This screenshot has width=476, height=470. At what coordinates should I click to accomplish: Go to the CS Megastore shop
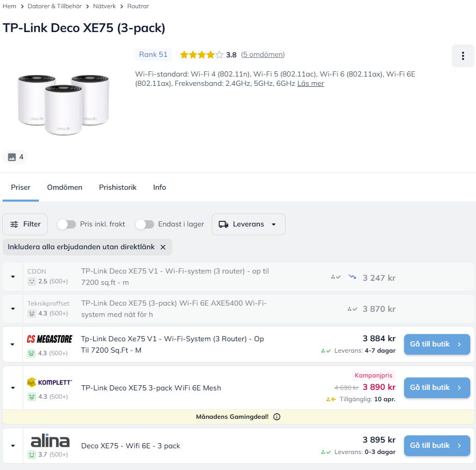tap(437, 344)
